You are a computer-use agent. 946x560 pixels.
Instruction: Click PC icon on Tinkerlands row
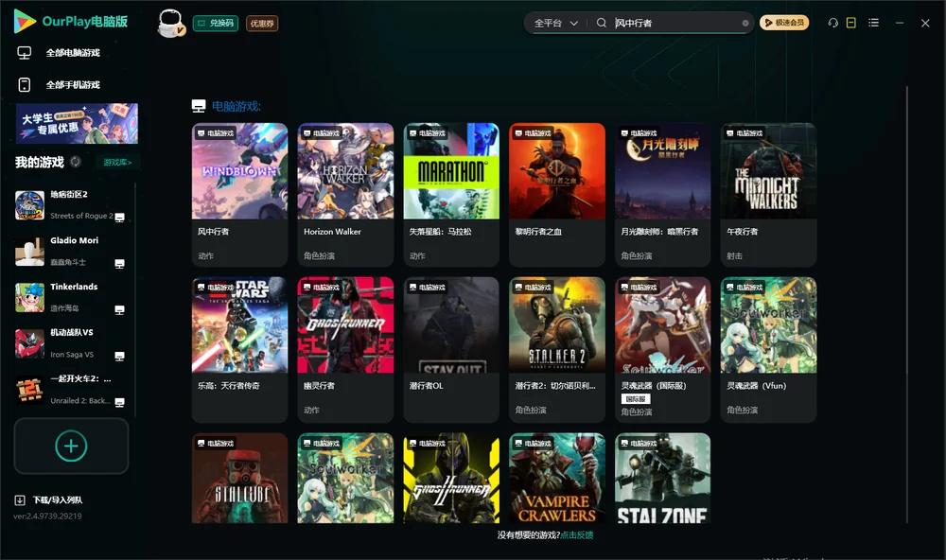(x=119, y=310)
